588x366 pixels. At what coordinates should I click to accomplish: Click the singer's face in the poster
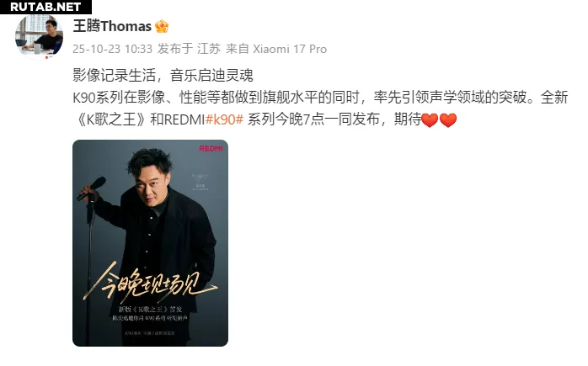[152, 186]
